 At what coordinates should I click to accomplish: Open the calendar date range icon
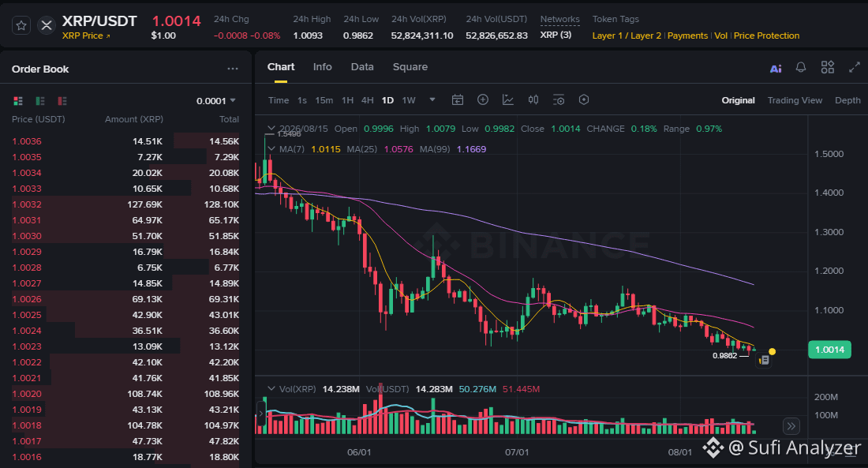pyautogui.click(x=457, y=99)
